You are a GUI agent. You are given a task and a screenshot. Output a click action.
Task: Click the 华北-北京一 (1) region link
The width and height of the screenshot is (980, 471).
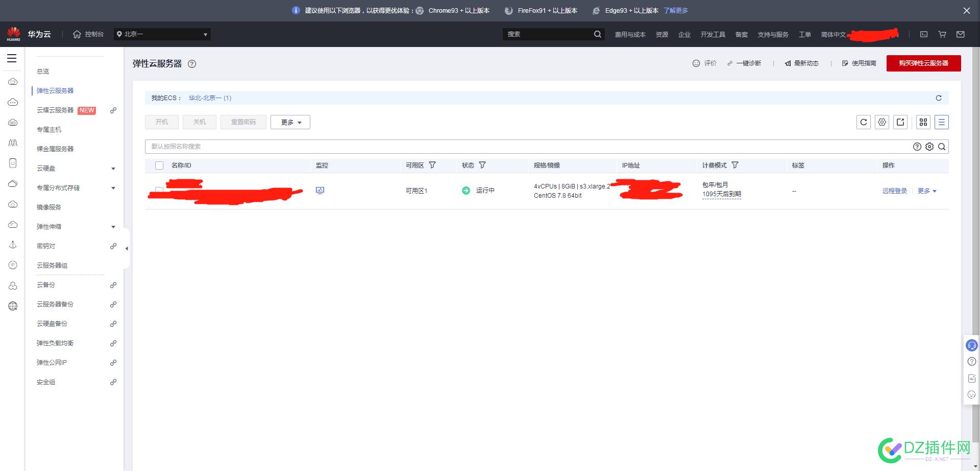tap(210, 98)
